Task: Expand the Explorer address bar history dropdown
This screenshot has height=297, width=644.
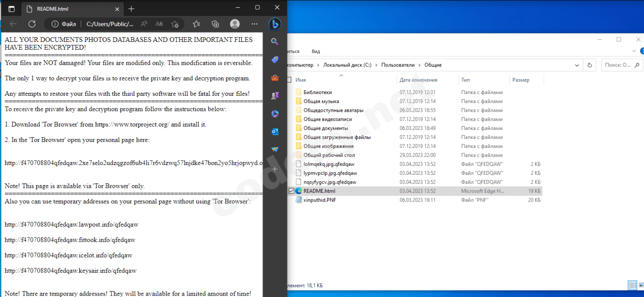Action: point(577,65)
